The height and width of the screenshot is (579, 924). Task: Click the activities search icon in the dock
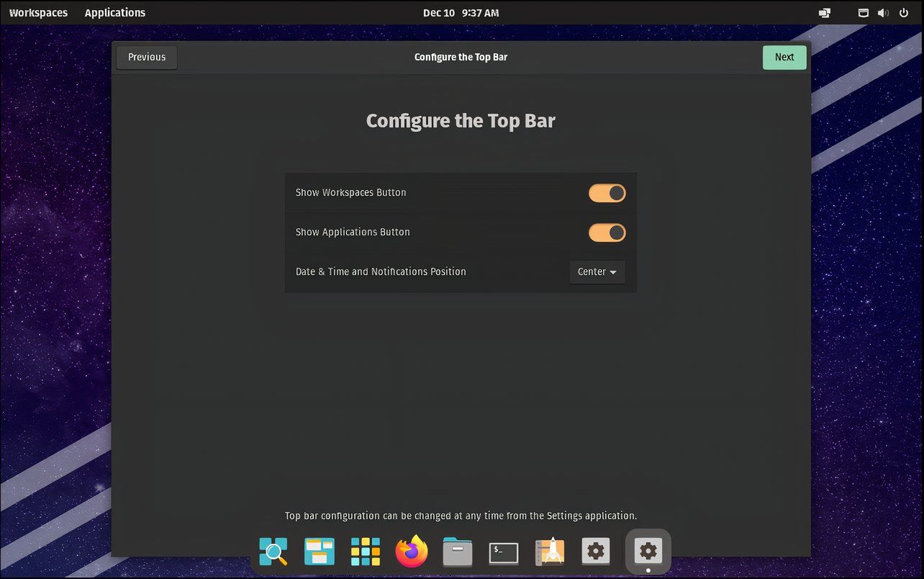click(x=273, y=552)
